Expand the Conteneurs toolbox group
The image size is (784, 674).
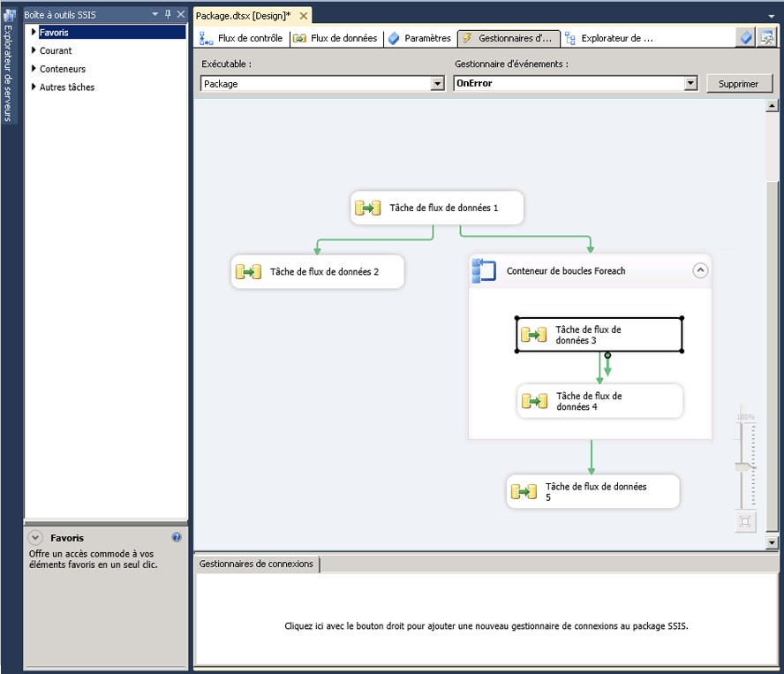34,69
